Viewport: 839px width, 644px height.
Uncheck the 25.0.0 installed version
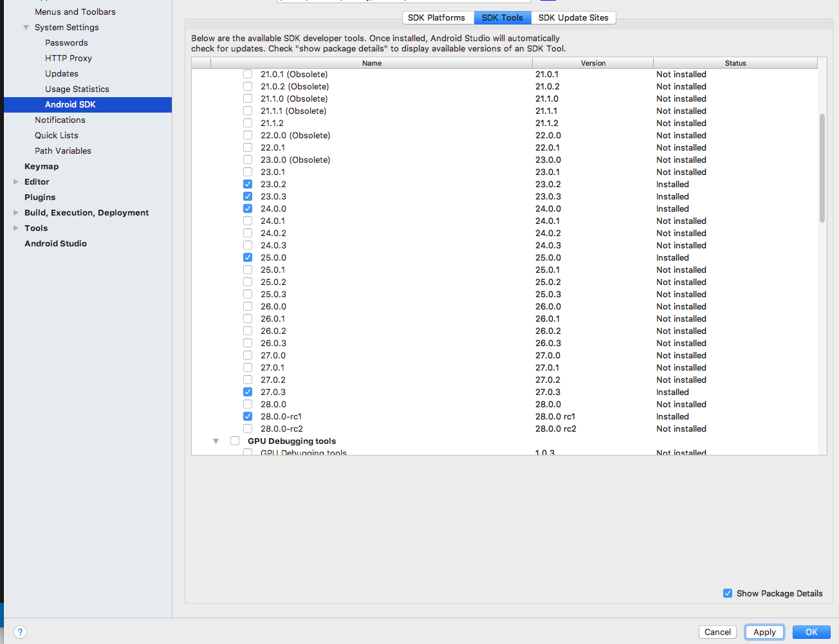[248, 257]
